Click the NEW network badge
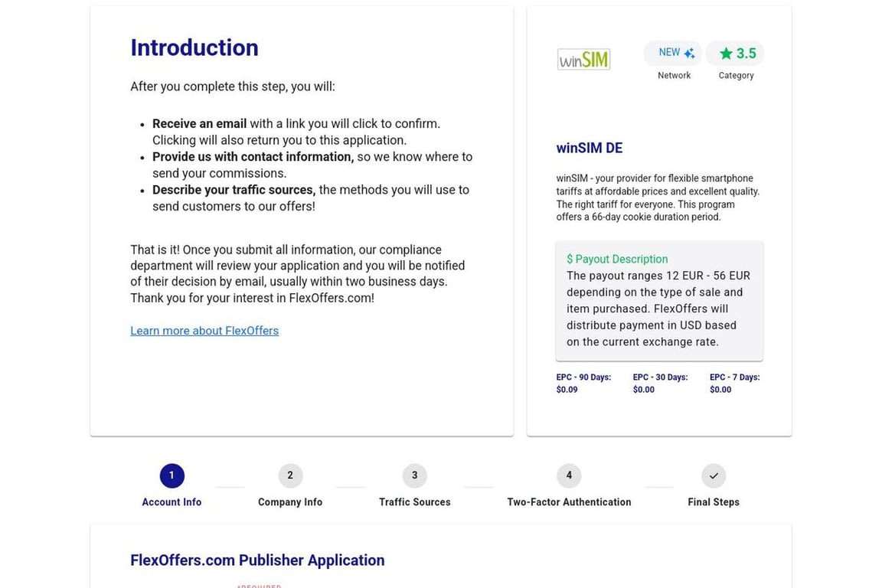 tap(673, 53)
